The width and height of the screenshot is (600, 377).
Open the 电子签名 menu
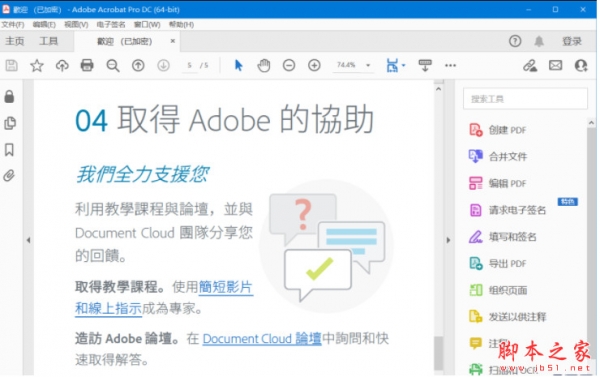click(x=111, y=24)
